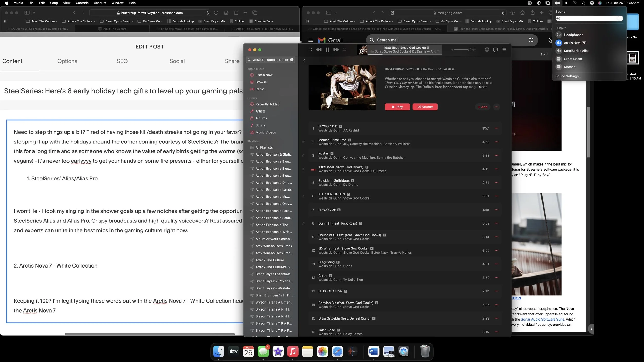Set the Music player volume slider
Screen dimensions: 644x362
click(x=463, y=50)
